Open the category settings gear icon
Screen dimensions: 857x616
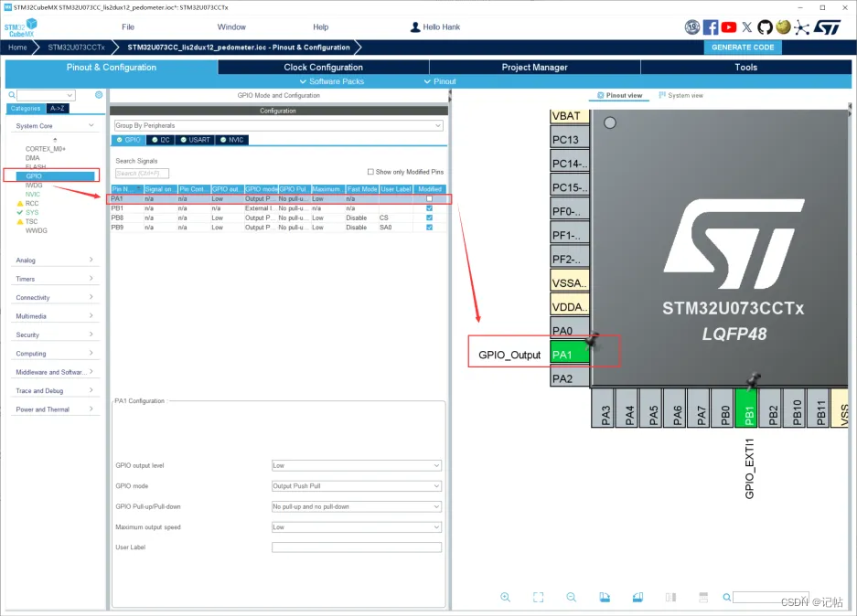(x=99, y=95)
